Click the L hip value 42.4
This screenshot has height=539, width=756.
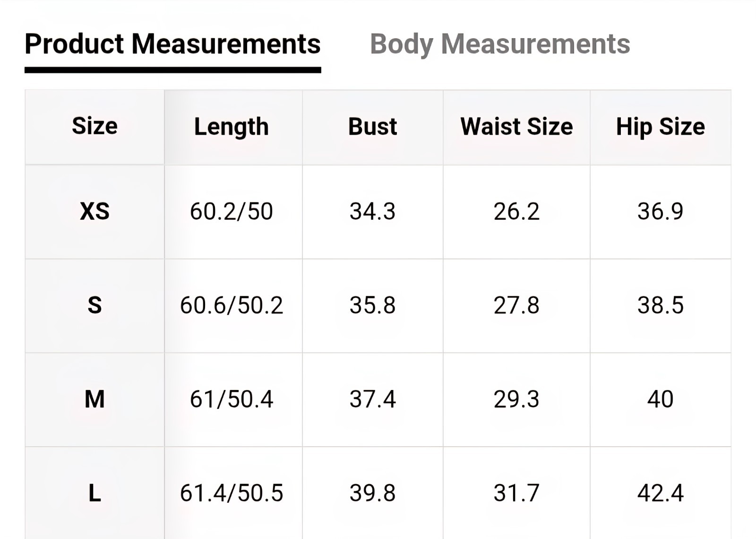pyautogui.click(x=661, y=493)
